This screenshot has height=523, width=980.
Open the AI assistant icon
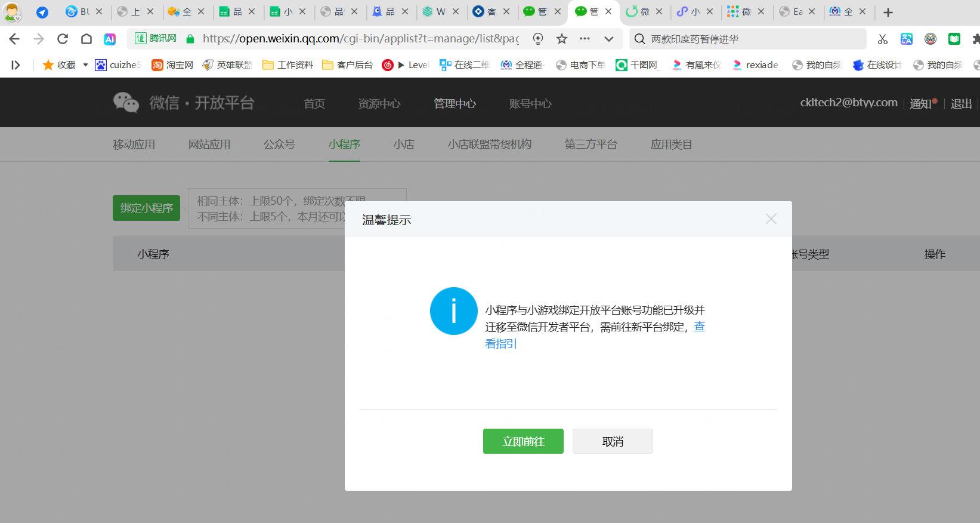pyautogui.click(x=110, y=39)
